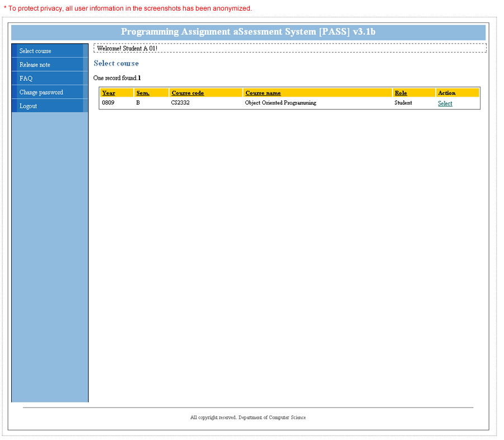Sort the table by the Year column
Image resolution: width=504 pixels, height=440 pixels.
(109, 93)
